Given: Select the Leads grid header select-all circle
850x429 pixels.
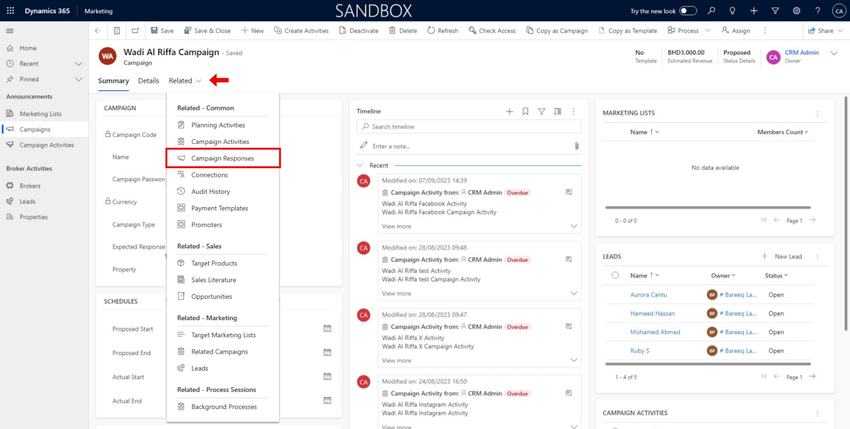Looking at the screenshot, I should [x=615, y=276].
